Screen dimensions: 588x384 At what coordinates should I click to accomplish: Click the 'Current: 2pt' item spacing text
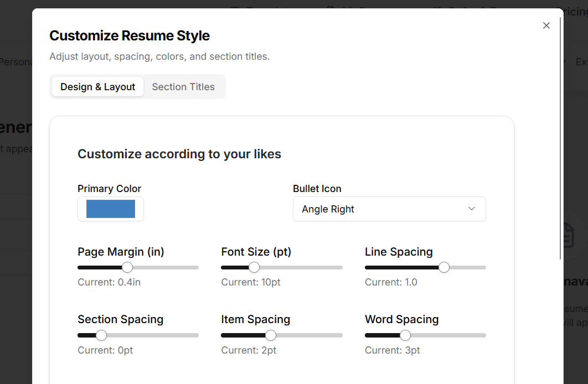pyautogui.click(x=249, y=350)
